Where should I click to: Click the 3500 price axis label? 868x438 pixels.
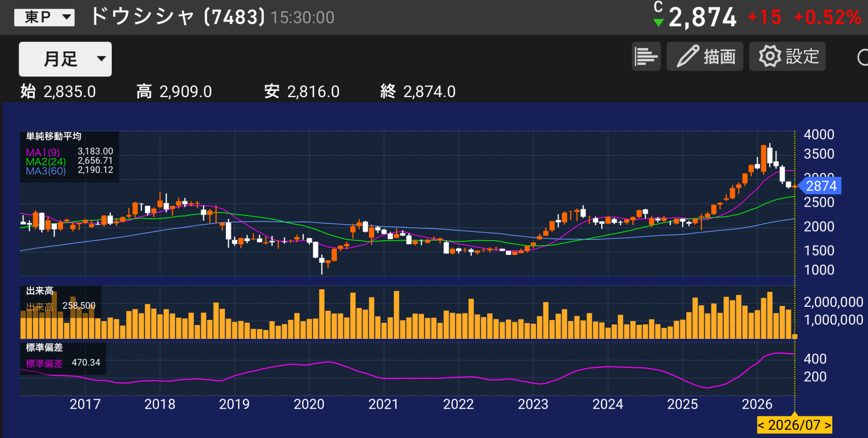[x=819, y=154]
